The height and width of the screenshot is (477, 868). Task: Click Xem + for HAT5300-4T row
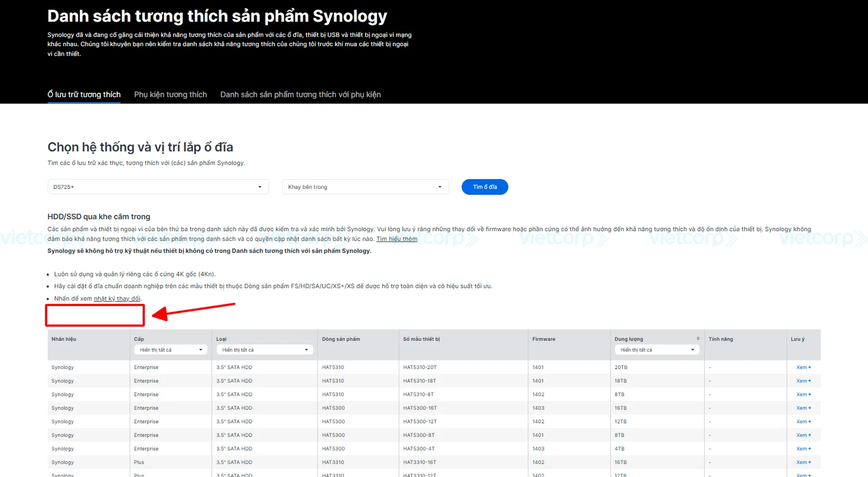tap(803, 449)
